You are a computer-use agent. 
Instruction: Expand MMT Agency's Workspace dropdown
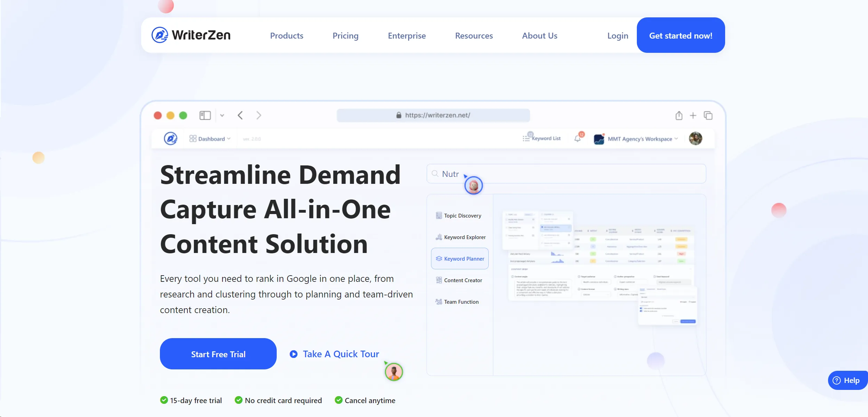[x=639, y=139]
